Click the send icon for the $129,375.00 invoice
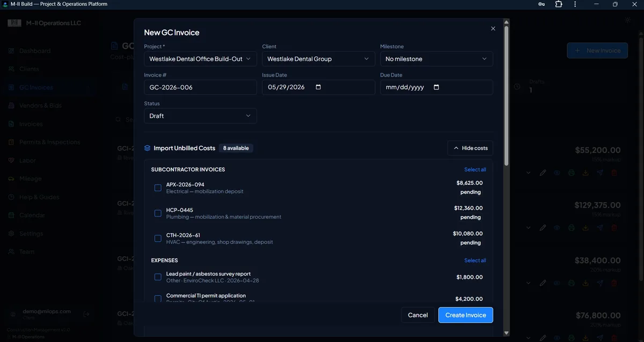This screenshot has height=342, width=644. [x=600, y=228]
